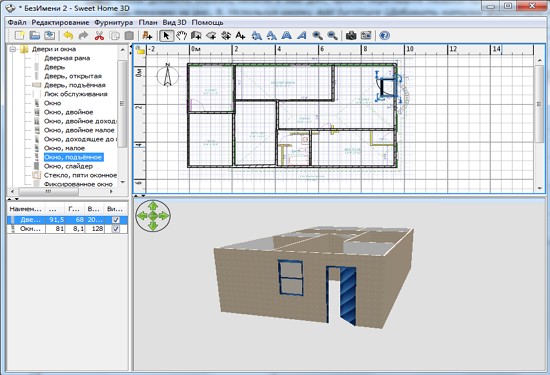Viewport: 550px width, 375px height.
Task: Collapse the Двери и окна tree folder
Action: click(x=13, y=49)
